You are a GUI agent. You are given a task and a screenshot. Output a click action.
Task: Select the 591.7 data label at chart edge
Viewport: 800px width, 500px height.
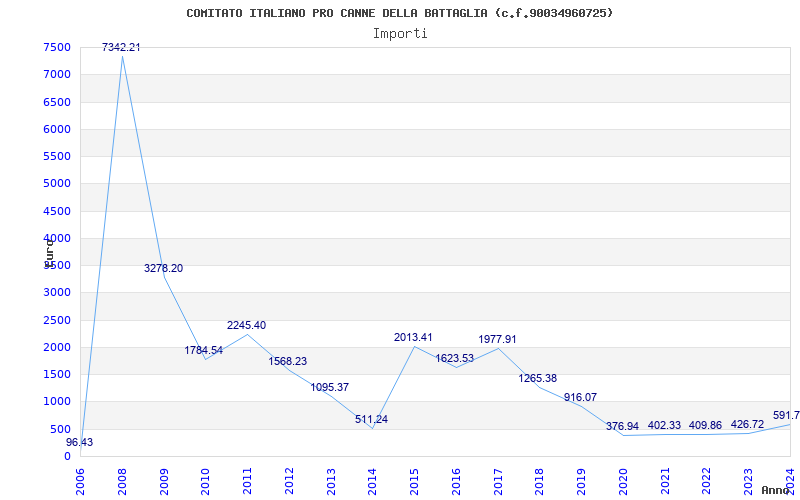786,415
